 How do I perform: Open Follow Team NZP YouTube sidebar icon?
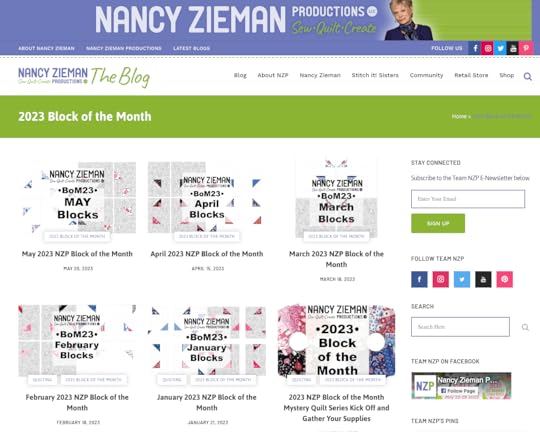(x=483, y=279)
